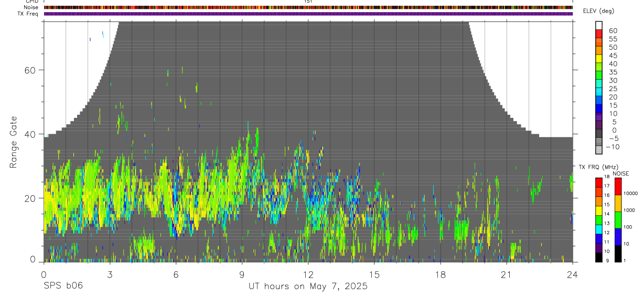Click the 12 hour tick label on x-axis
Viewport: 644px width, 297px height.
point(308,274)
